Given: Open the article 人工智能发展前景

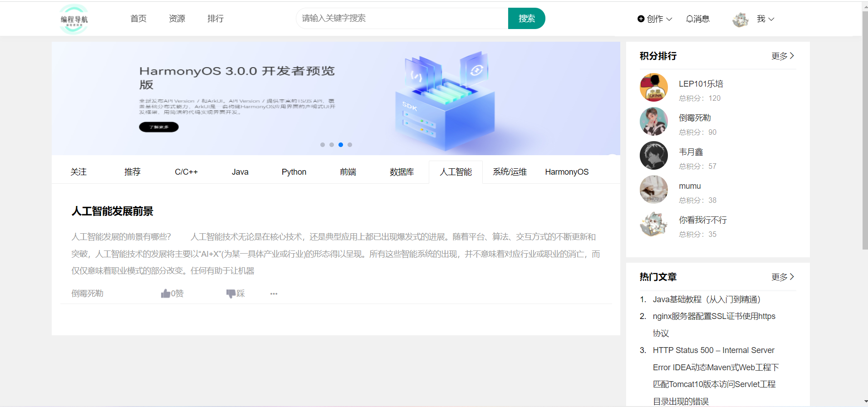Looking at the screenshot, I should click(113, 211).
